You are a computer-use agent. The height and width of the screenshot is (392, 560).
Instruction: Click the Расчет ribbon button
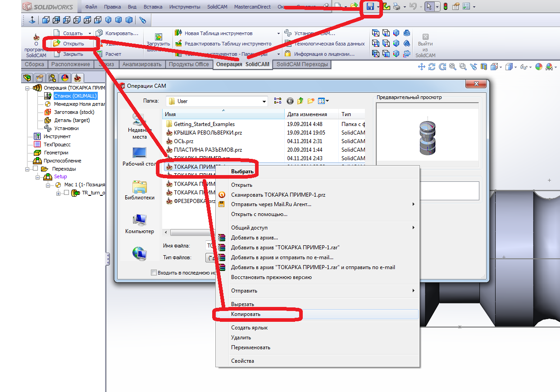[x=109, y=54]
